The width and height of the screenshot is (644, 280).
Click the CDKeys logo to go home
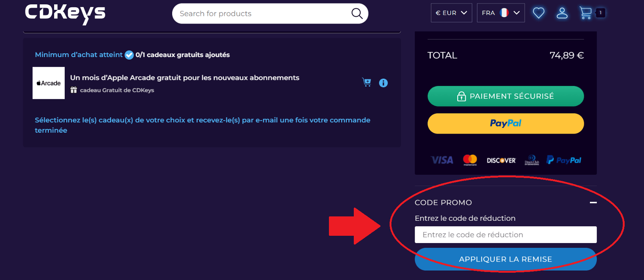tap(65, 14)
